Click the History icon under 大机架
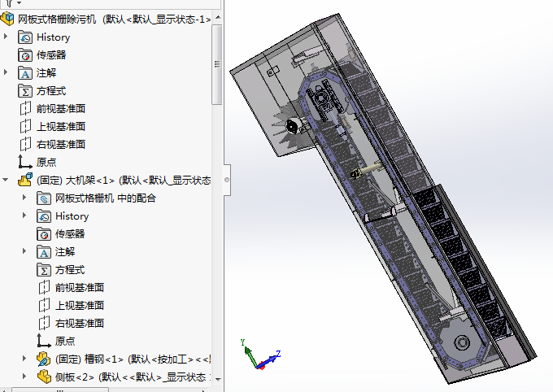The height and width of the screenshot is (392, 553). click(44, 216)
